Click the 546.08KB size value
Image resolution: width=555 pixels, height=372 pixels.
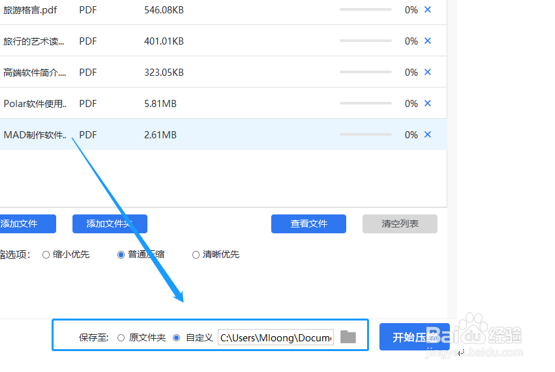(x=164, y=10)
